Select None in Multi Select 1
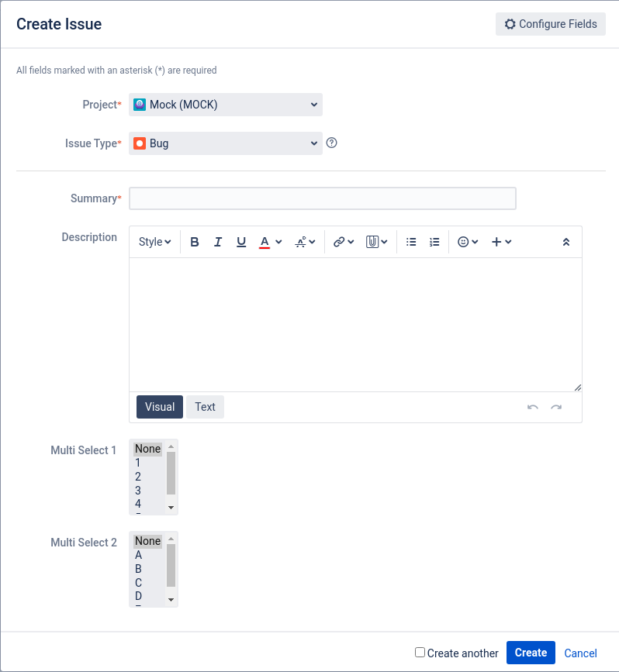The image size is (619, 672). tap(148, 449)
